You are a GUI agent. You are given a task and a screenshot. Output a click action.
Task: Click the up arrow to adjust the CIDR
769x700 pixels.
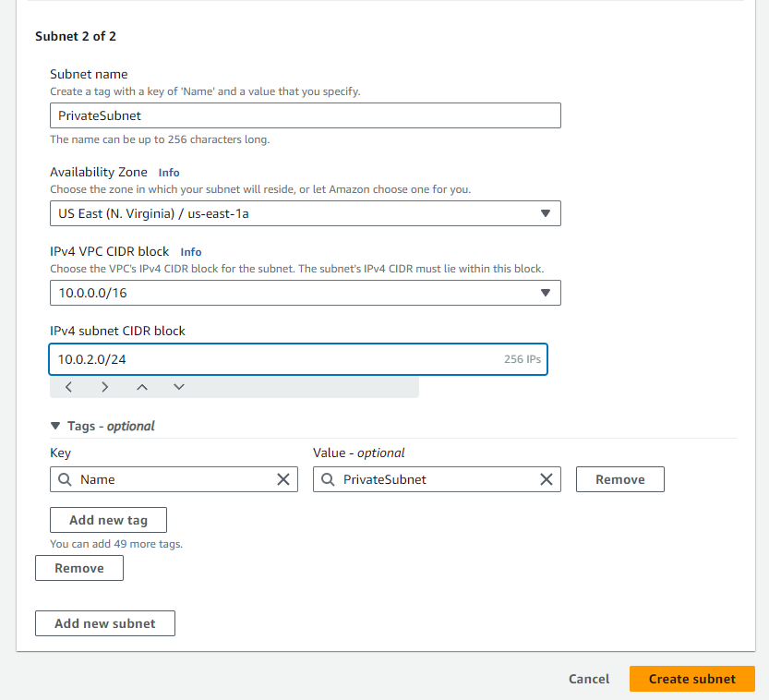pos(142,386)
